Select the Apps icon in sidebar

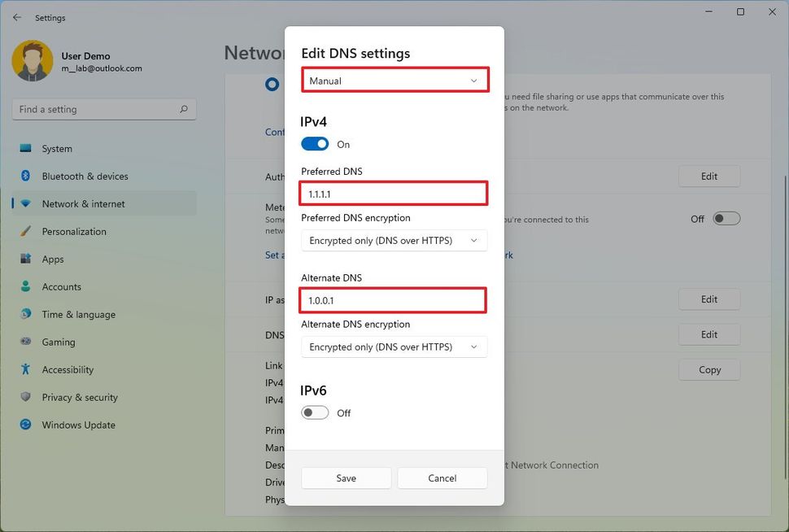pos(25,259)
